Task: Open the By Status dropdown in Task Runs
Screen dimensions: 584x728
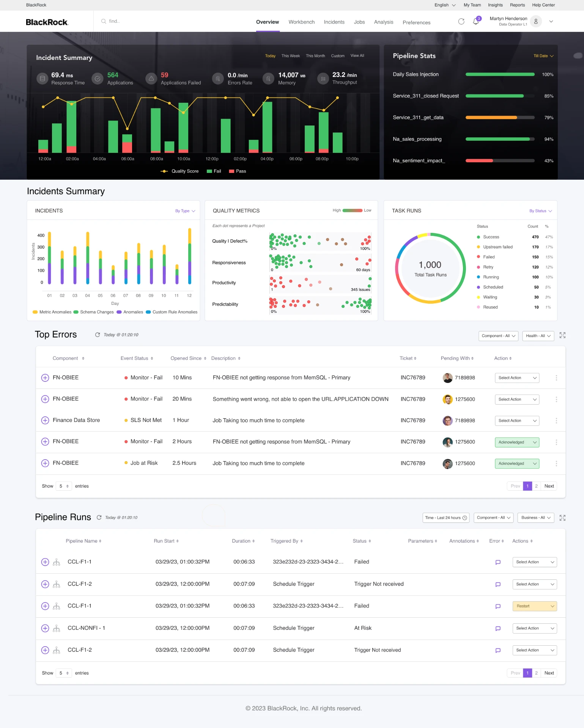Action: 541,211
